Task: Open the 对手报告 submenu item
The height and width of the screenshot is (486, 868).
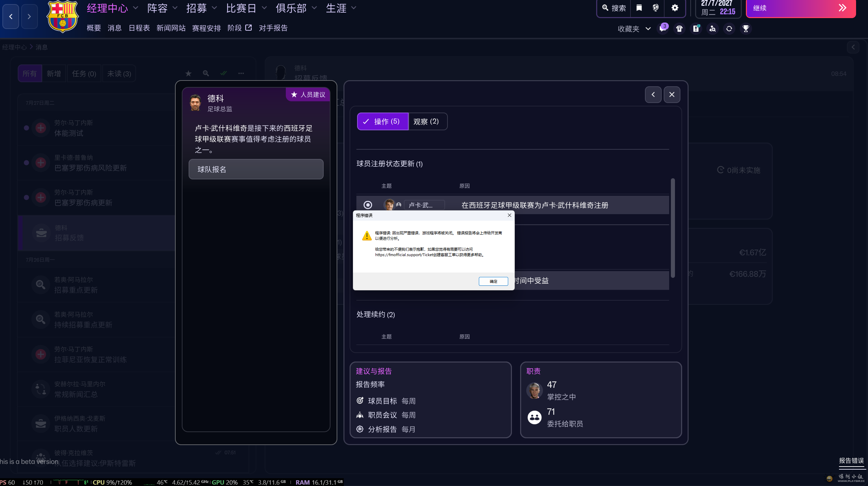Action: [x=273, y=28]
